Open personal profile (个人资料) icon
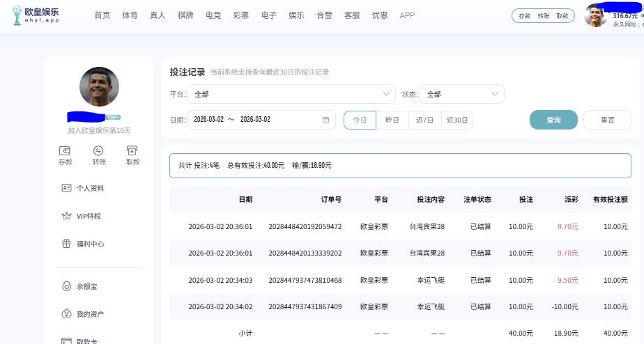The image size is (644, 344). point(67,188)
